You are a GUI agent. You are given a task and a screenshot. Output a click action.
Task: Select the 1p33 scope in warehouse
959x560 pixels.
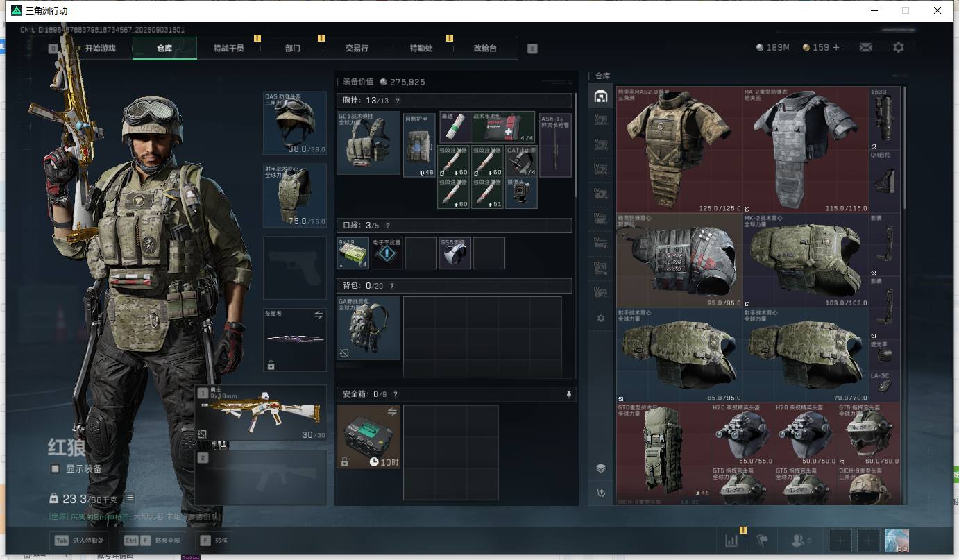(x=885, y=118)
